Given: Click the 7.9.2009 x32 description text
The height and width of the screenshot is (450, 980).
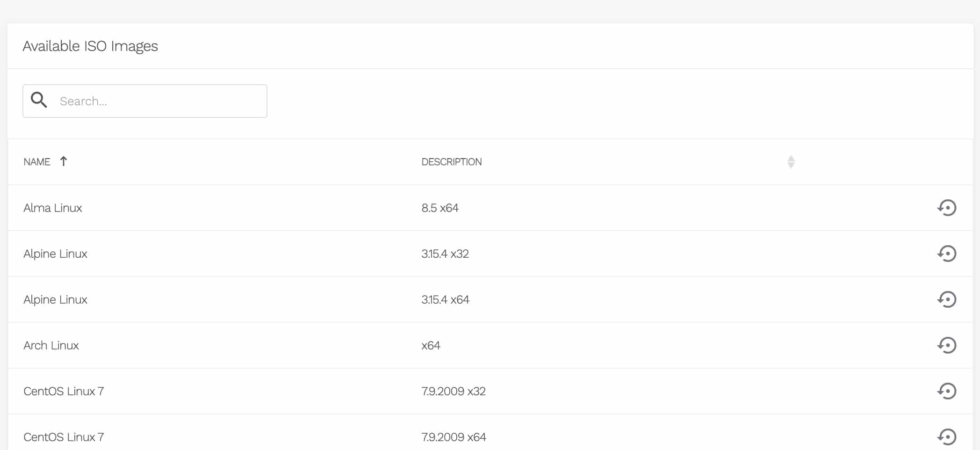Looking at the screenshot, I should (x=453, y=391).
